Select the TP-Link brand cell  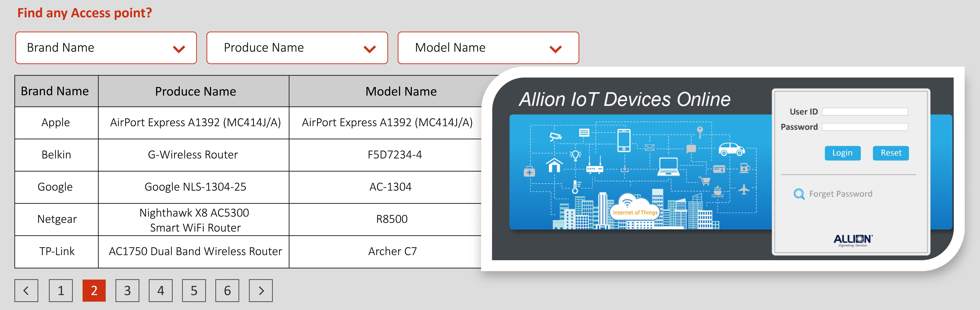click(56, 251)
